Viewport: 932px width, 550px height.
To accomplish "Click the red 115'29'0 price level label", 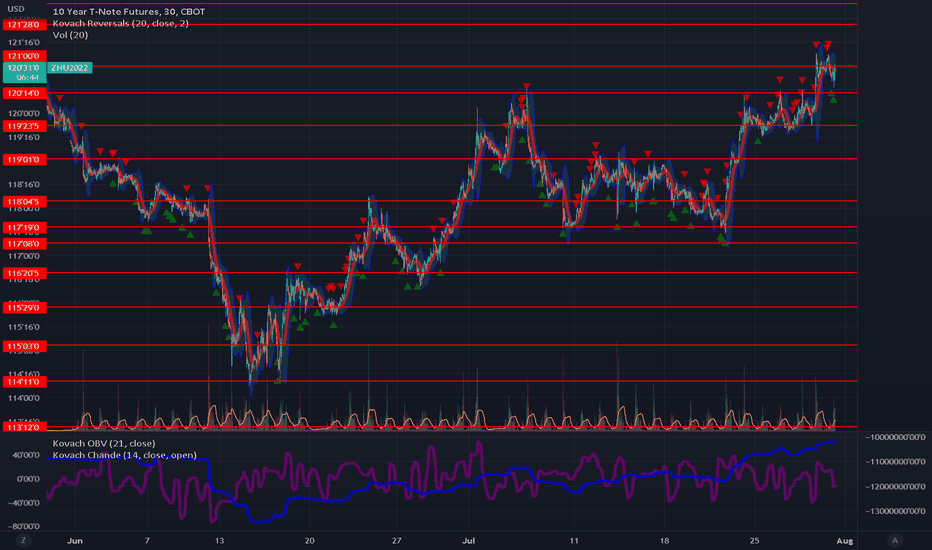I will (24, 307).
